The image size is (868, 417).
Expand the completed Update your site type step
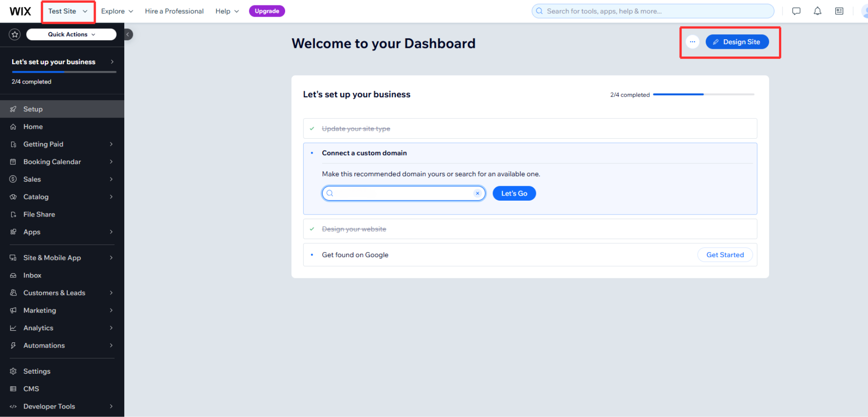356,129
